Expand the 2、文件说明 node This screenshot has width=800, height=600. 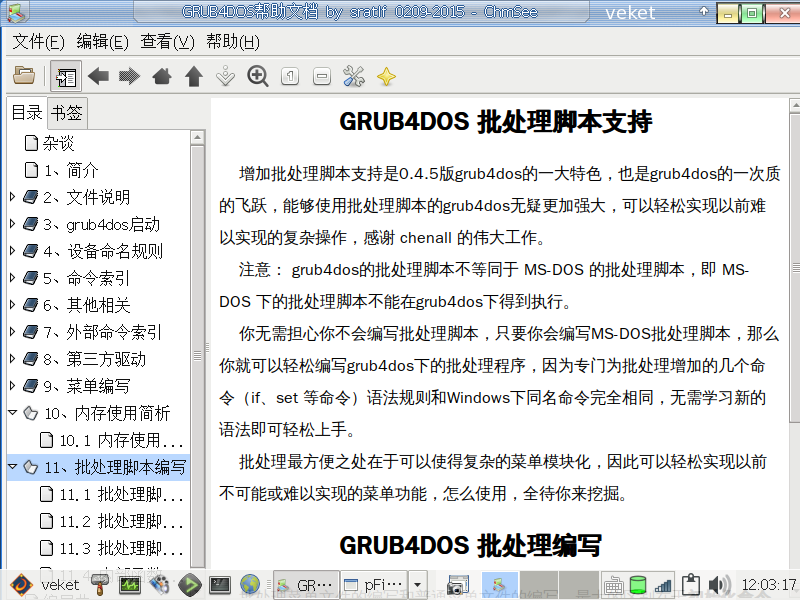coord(13,197)
